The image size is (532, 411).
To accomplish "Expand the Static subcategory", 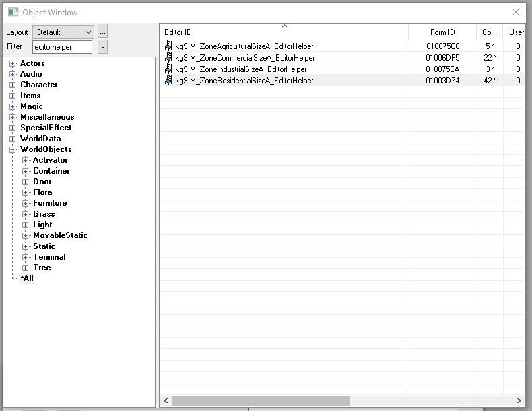I will (25, 246).
